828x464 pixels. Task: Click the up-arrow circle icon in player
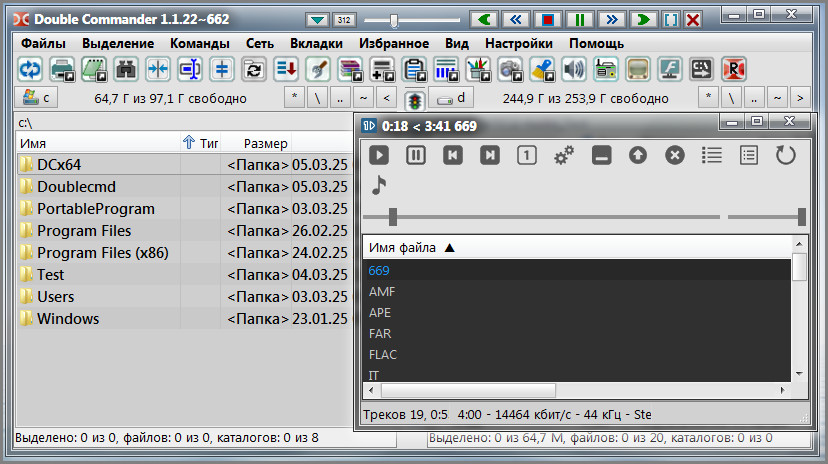[x=638, y=155]
